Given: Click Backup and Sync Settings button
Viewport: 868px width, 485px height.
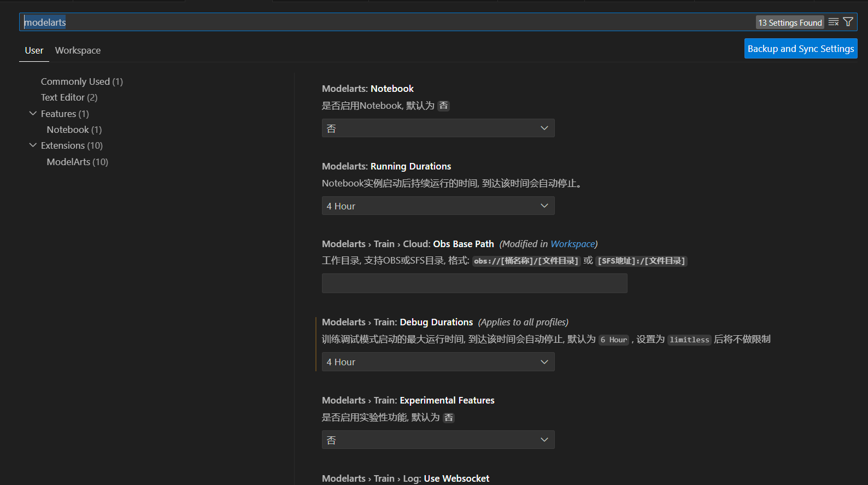Looking at the screenshot, I should tap(801, 49).
